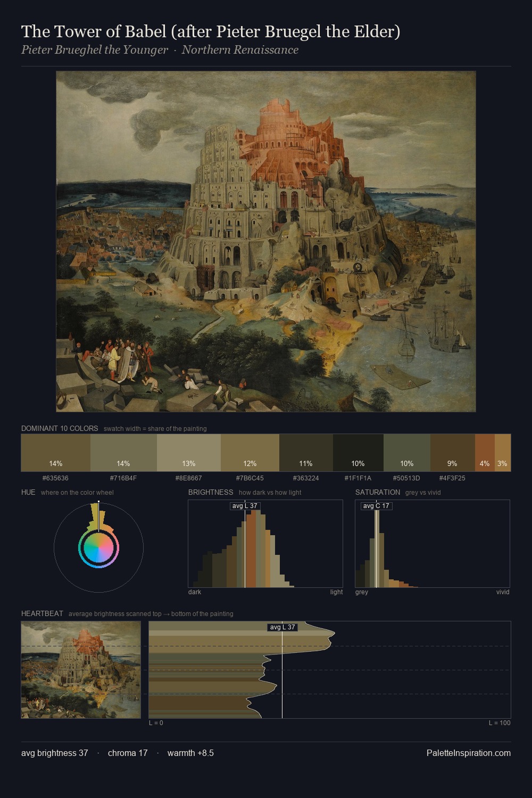Image resolution: width=532 pixels, height=798 pixels.
Task: Click the 'L = 100' axis label
Action: coord(500,723)
